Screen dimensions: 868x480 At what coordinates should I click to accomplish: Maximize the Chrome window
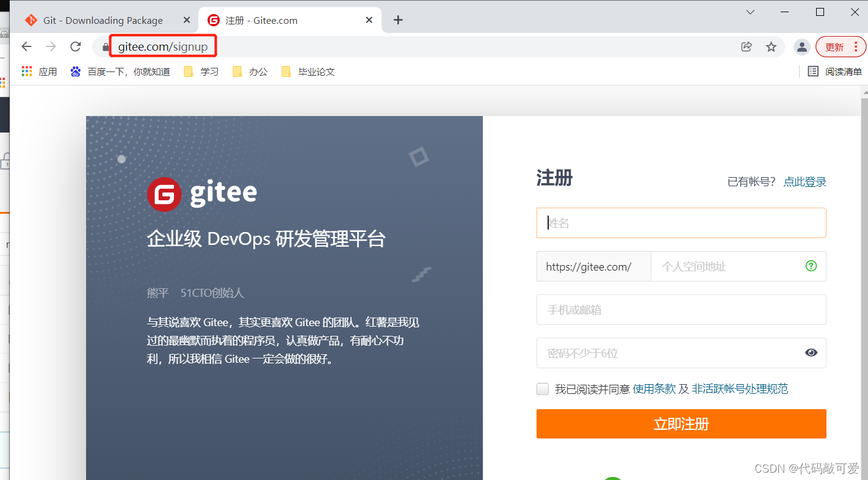[x=820, y=12]
